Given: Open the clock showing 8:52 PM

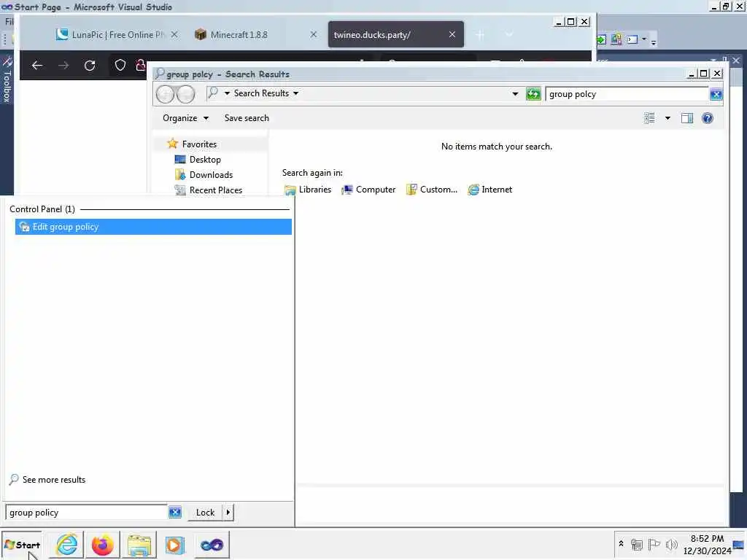Looking at the screenshot, I should pyautogui.click(x=707, y=545).
